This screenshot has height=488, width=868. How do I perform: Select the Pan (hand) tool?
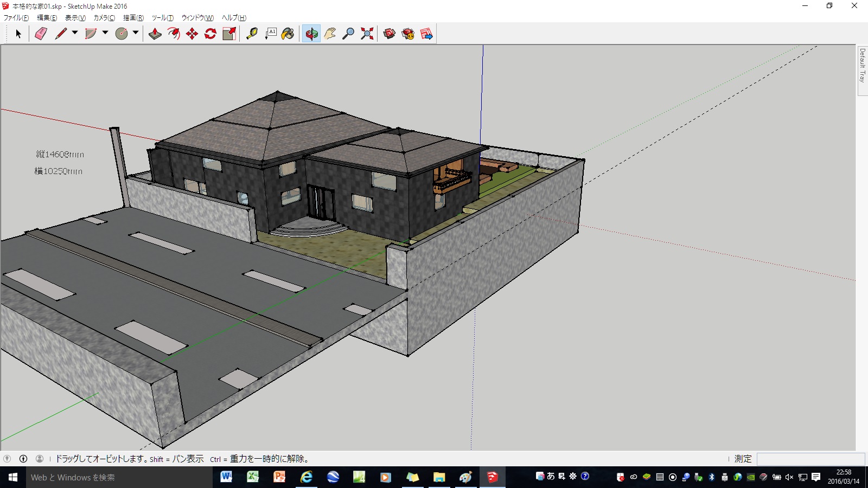(x=329, y=34)
